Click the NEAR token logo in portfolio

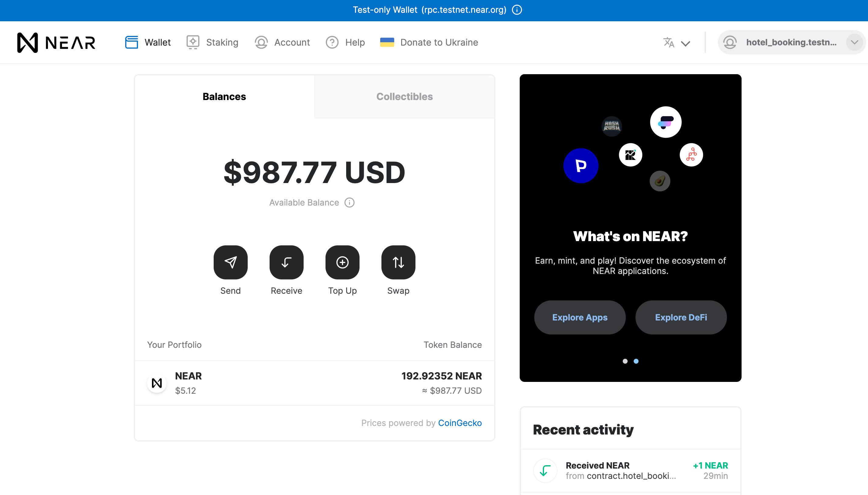[x=157, y=383]
